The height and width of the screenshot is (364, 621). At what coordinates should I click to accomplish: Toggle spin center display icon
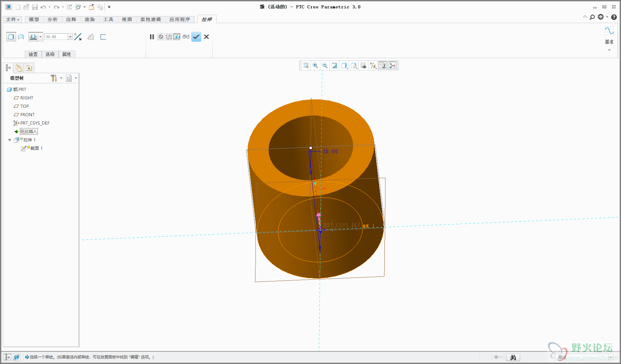click(392, 65)
